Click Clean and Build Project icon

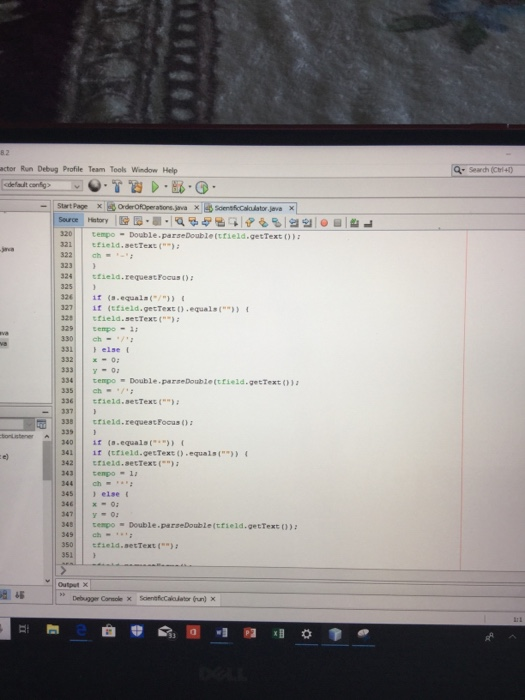click(136, 186)
